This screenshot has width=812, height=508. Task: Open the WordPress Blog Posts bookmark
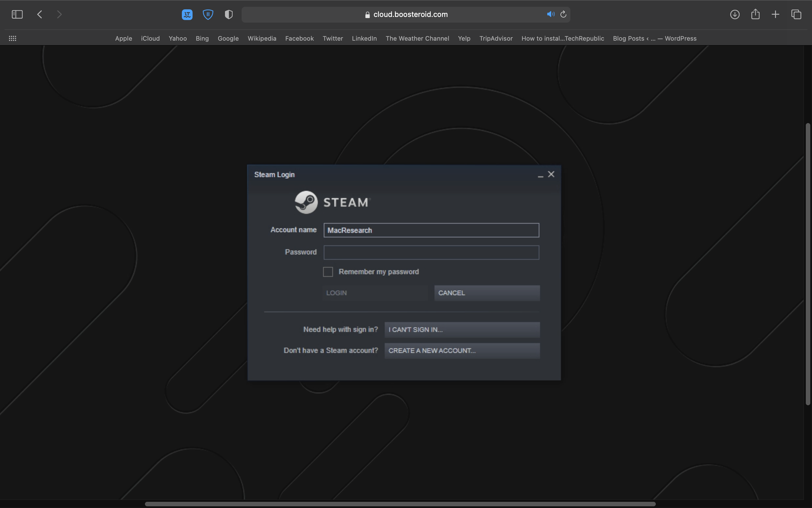655,38
